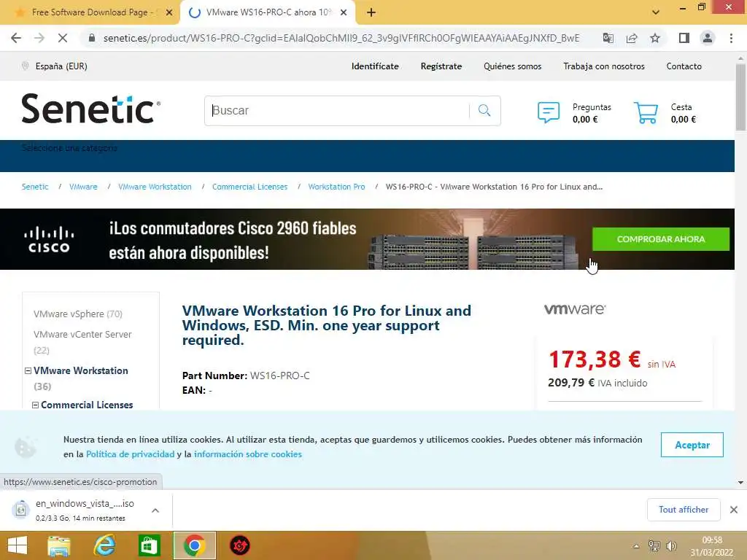Open the red gear app on the taskbar
Screen dimensions: 747x560
(239, 545)
